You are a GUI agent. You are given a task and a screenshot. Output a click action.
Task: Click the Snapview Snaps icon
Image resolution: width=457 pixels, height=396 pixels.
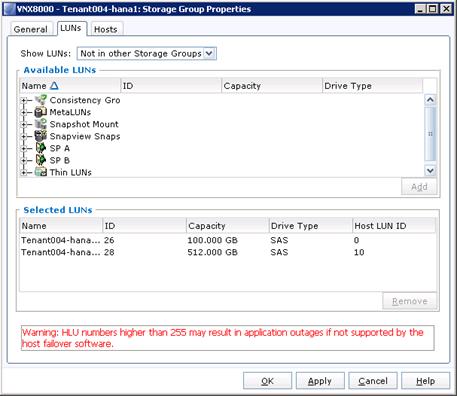[x=41, y=136]
